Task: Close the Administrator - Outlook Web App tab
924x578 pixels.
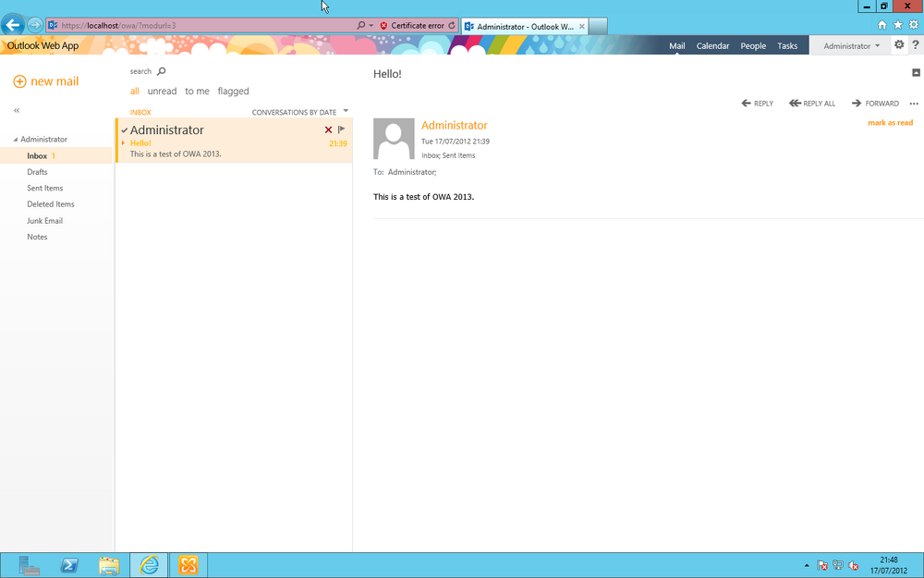Action: [x=581, y=27]
